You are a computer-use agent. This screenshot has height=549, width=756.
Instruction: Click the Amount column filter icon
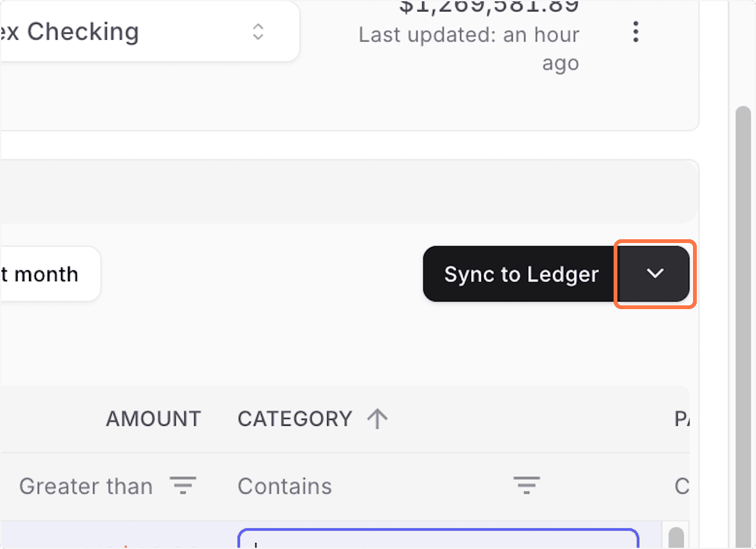pyautogui.click(x=183, y=485)
